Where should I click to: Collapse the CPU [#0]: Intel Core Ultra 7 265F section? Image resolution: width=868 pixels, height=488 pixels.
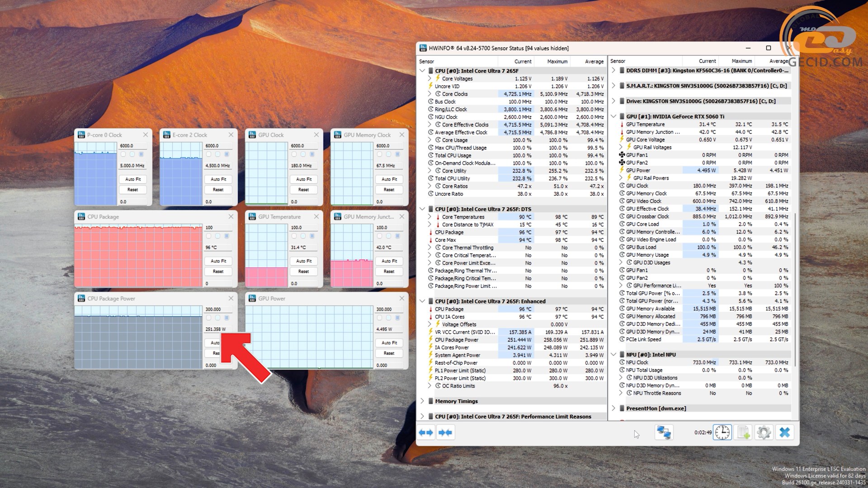[422, 71]
